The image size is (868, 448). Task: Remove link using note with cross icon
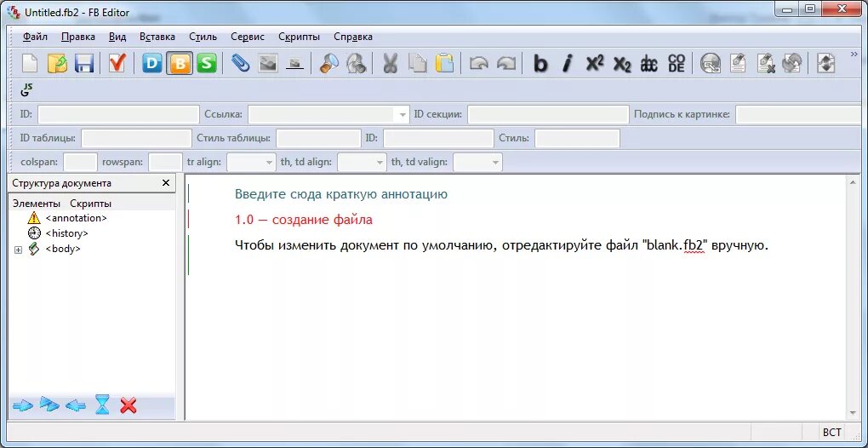[765, 63]
